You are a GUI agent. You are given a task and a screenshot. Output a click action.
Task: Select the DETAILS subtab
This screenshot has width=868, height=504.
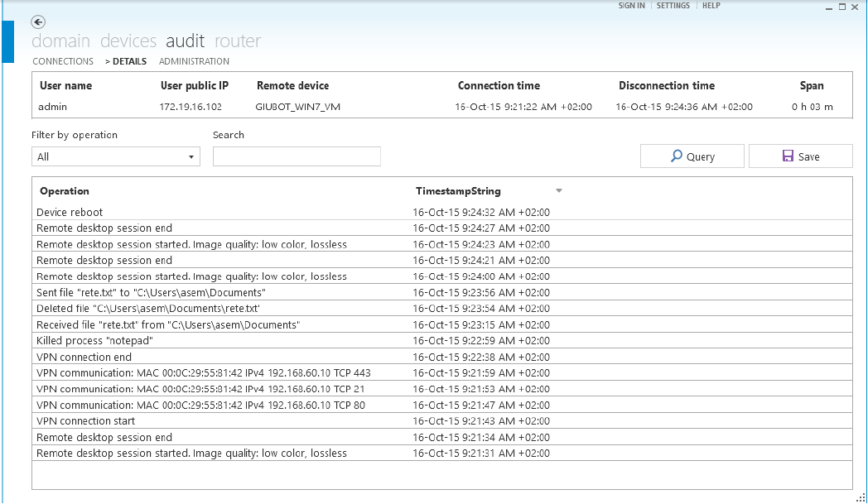pos(129,61)
